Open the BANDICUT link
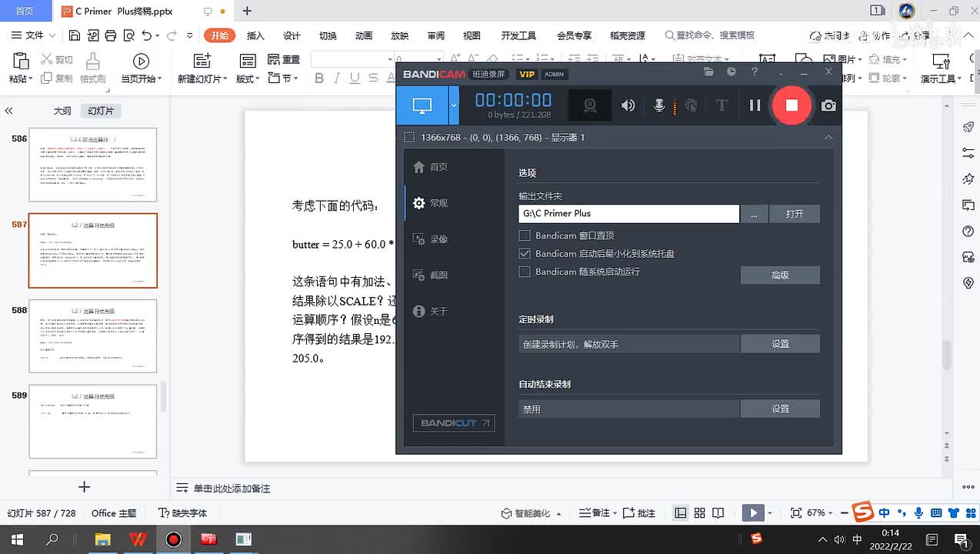 (x=454, y=423)
